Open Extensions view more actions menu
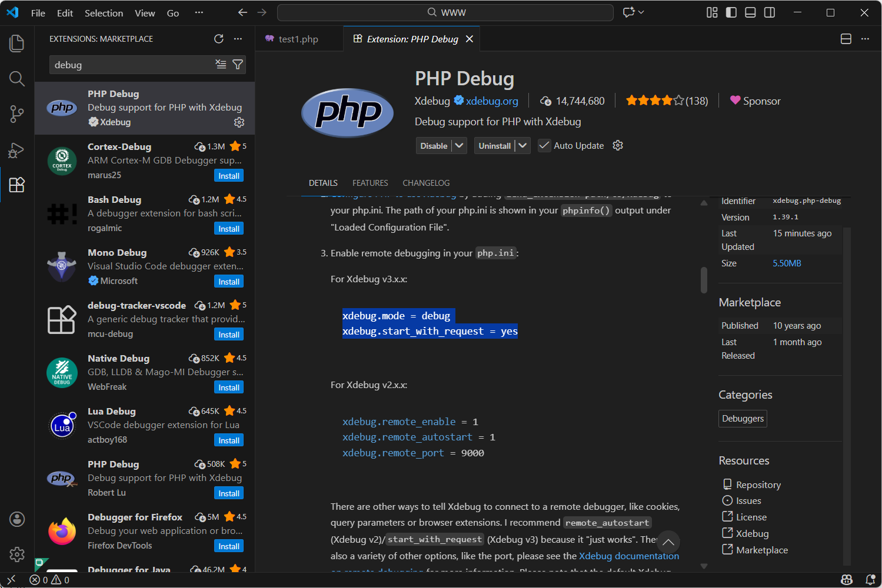The width and height of the screenshot is (882, 588). coord(238,39)
